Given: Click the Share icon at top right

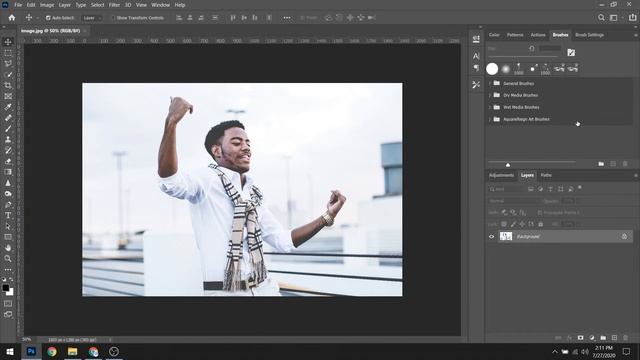Looking at the screenshot, I should [632, 18].
